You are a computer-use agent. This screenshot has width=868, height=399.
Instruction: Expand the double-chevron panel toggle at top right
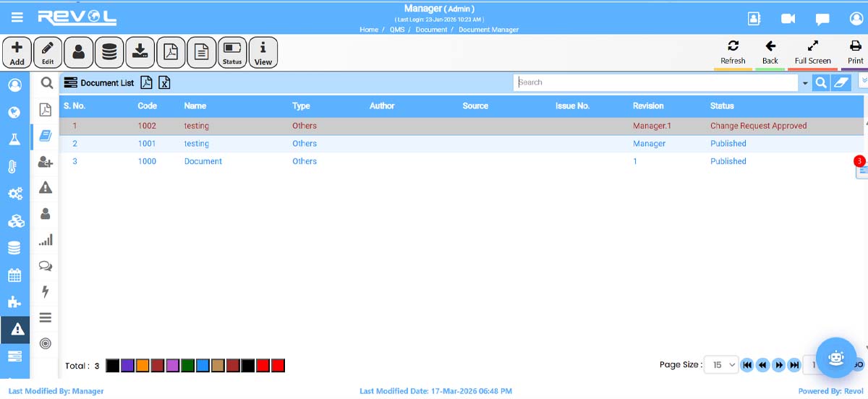pyautogui.click(x=863, y=80)
